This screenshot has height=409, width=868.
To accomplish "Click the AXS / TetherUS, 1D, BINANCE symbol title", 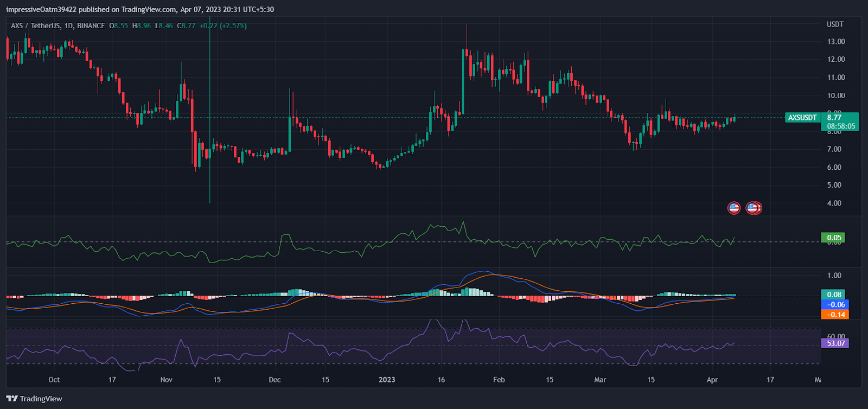I will [58, 25].
